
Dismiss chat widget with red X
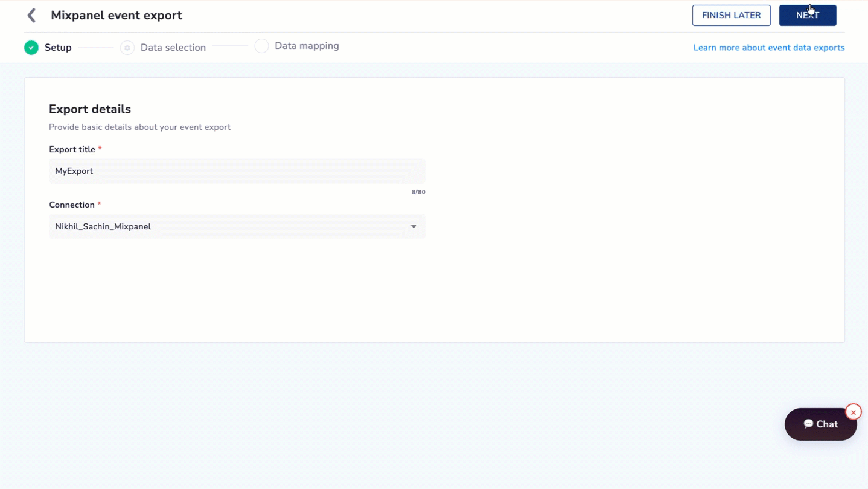[x=853, y=412]
